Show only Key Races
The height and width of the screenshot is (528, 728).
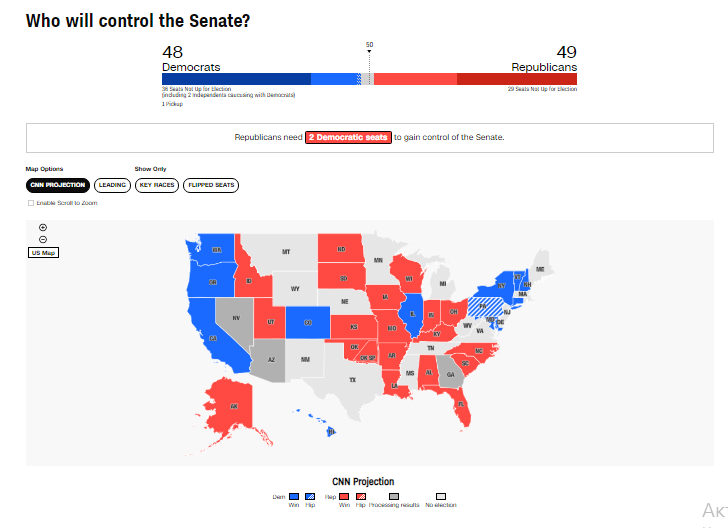click(157, 185)
